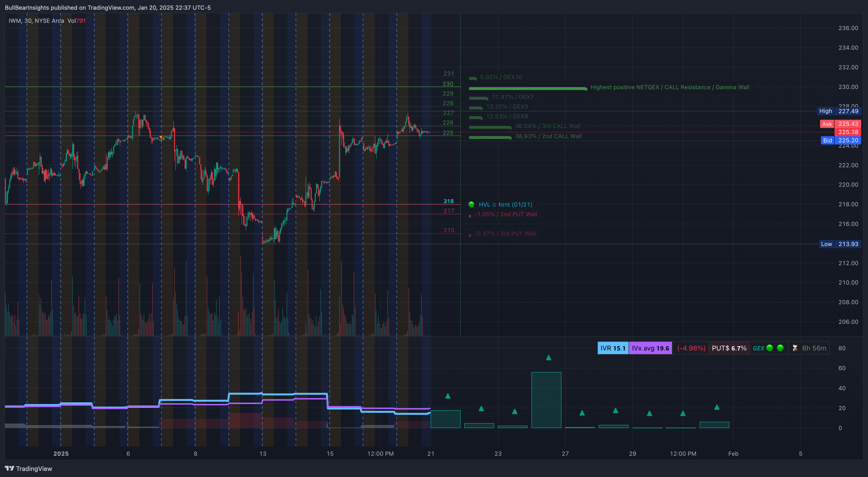Image resolution: width=868 pixels, height=477 pixels.
Task: Click the (-4.98%) red value
Action: pos(691,348)
